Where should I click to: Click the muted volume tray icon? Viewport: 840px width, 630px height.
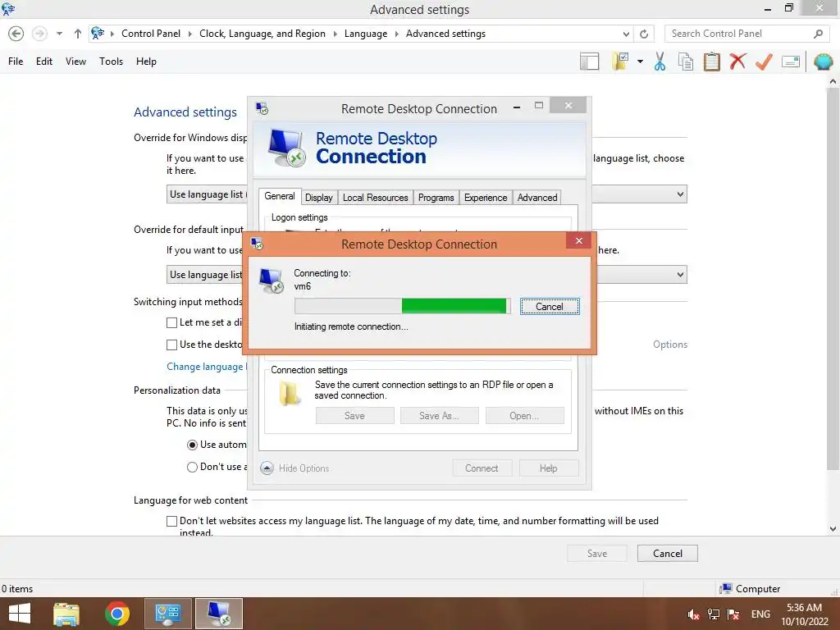(694, 614)
